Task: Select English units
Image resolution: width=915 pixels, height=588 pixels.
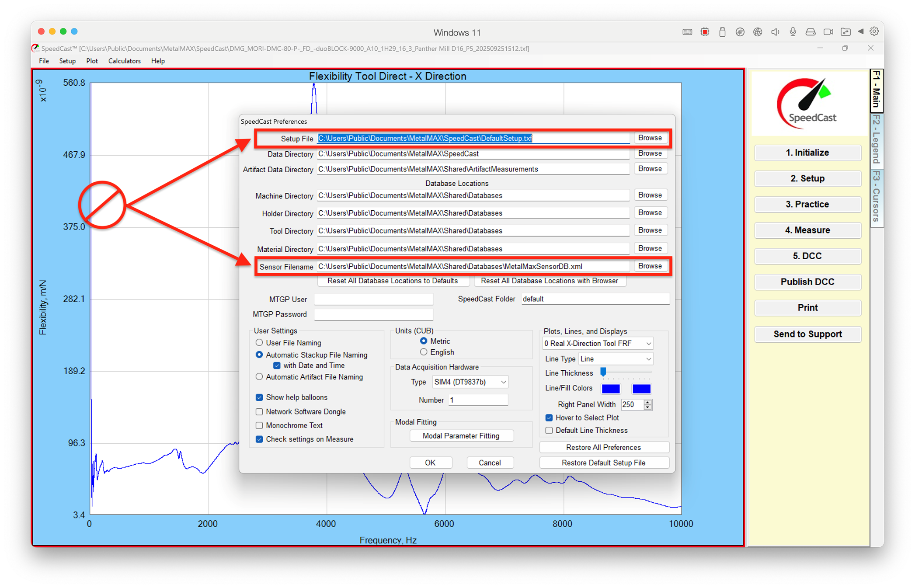Action: (423, 352)
